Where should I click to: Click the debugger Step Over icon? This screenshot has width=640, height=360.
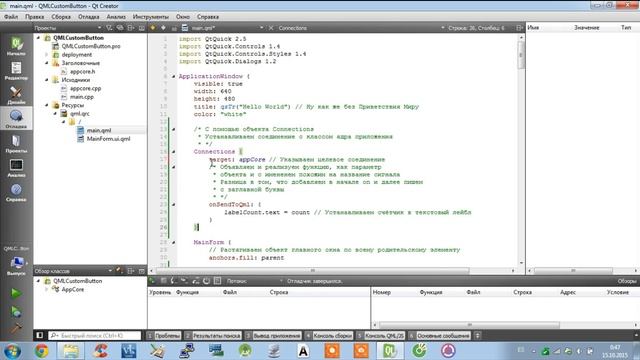pyautogui.click(x=174, y=281)
